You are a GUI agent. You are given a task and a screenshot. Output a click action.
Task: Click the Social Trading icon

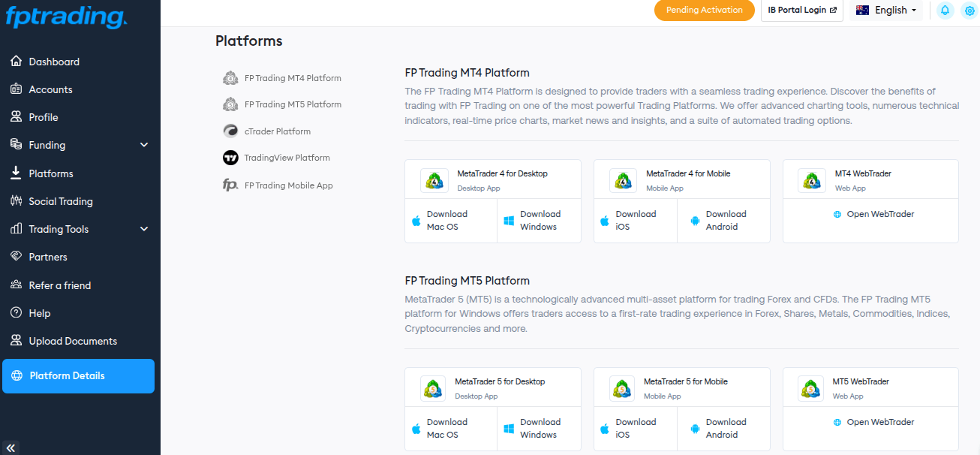[x=16, y=201]
